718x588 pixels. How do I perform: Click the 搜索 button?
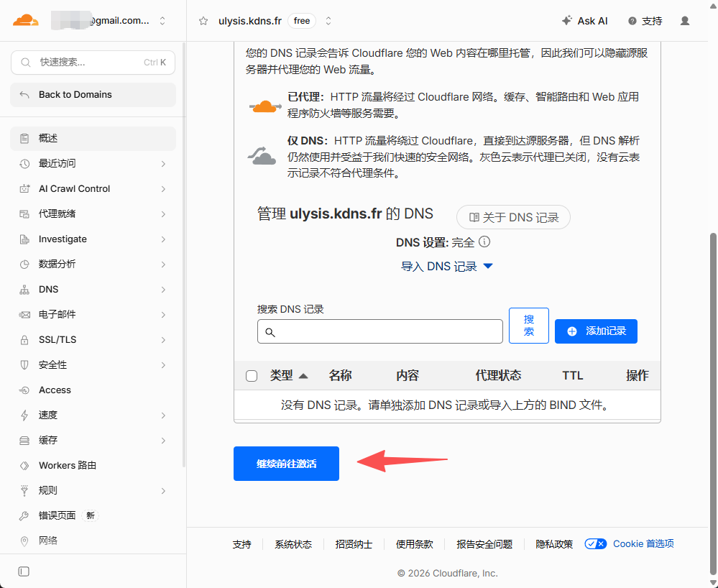[x=529, y=326]
